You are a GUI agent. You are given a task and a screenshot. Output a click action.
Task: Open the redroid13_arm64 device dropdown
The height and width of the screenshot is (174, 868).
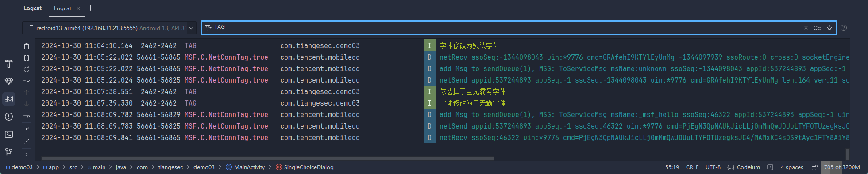tap(109, 28)
